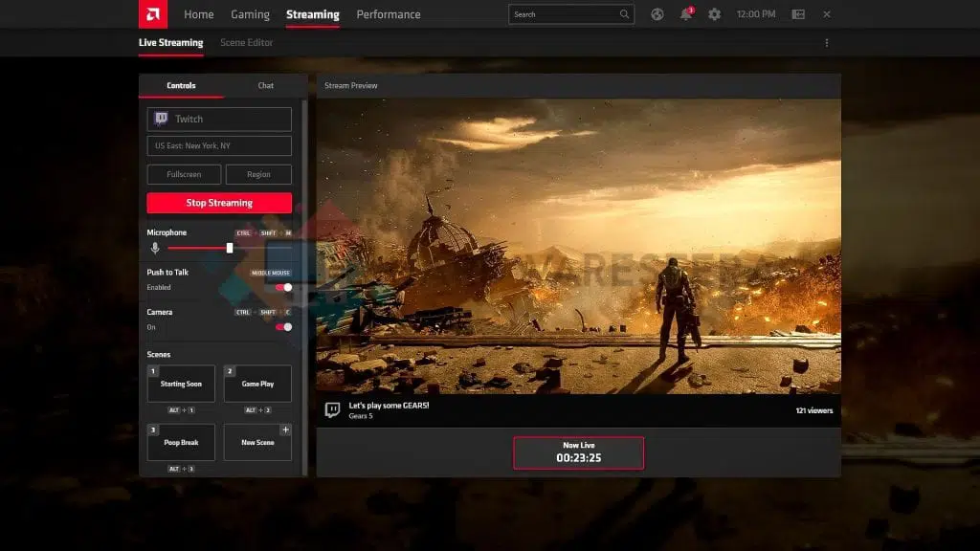The height and width of the screenshot is (551, 980).
Task: Toggle Push to Talk switch
Action: click(x=283, y=287)
